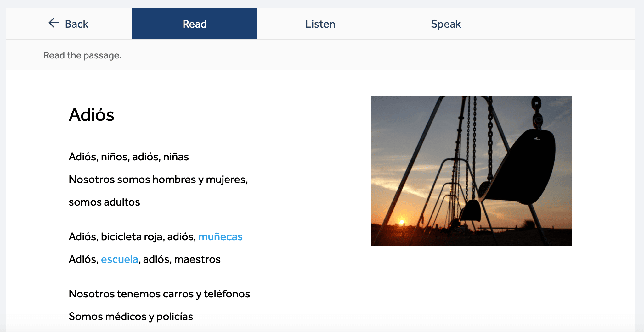The height and width of the screenshot is (332, 644).
Task: Switch to the Listen tab
Action: 320,24
